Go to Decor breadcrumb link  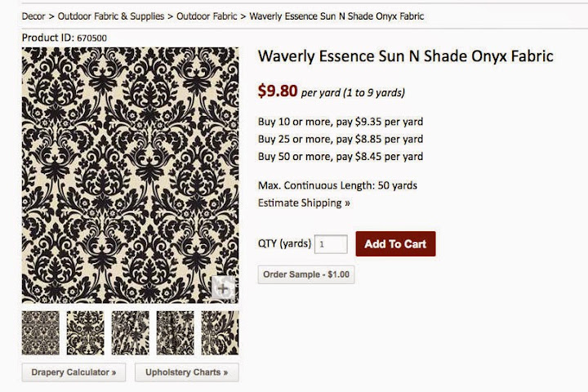pos(33,16)
